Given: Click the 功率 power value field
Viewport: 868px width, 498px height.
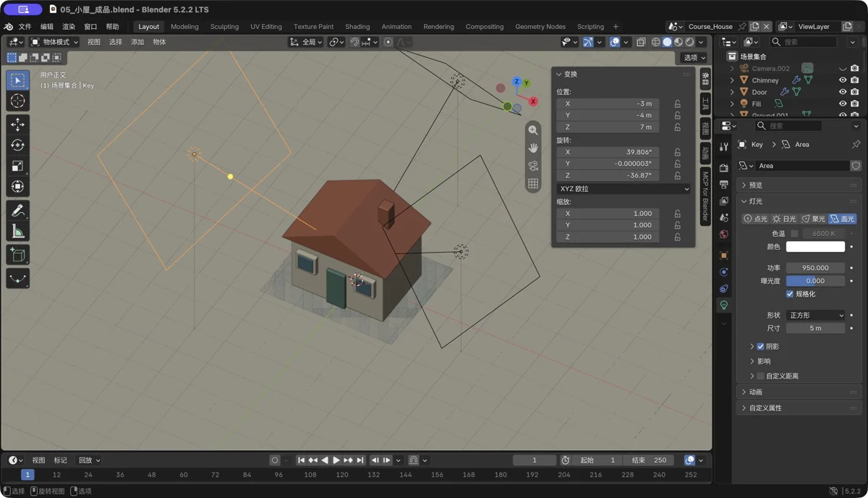Looking at the screenshot, I should point(815,268).
